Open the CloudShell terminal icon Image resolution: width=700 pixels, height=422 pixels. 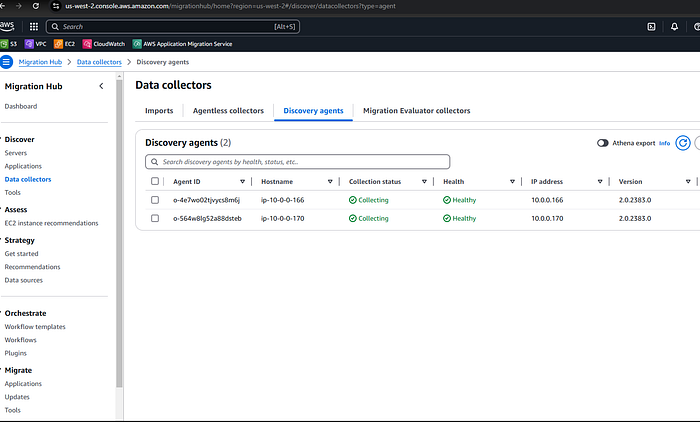[651, 27]
